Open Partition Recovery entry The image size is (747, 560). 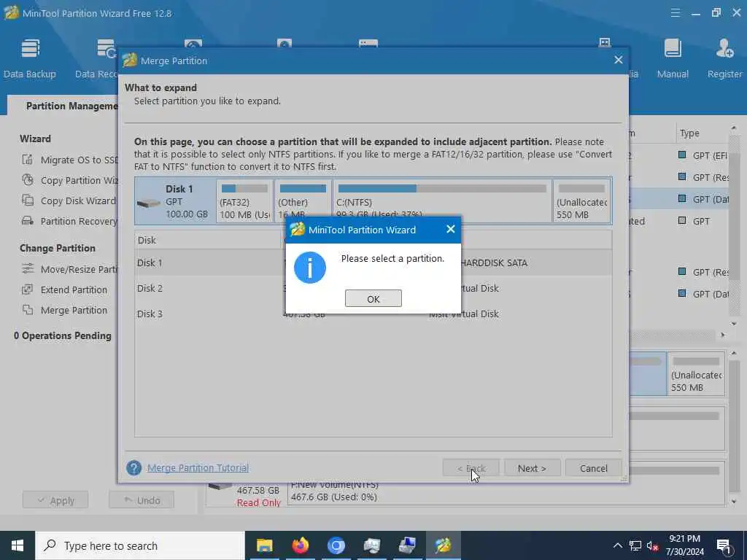coord(79,222)
